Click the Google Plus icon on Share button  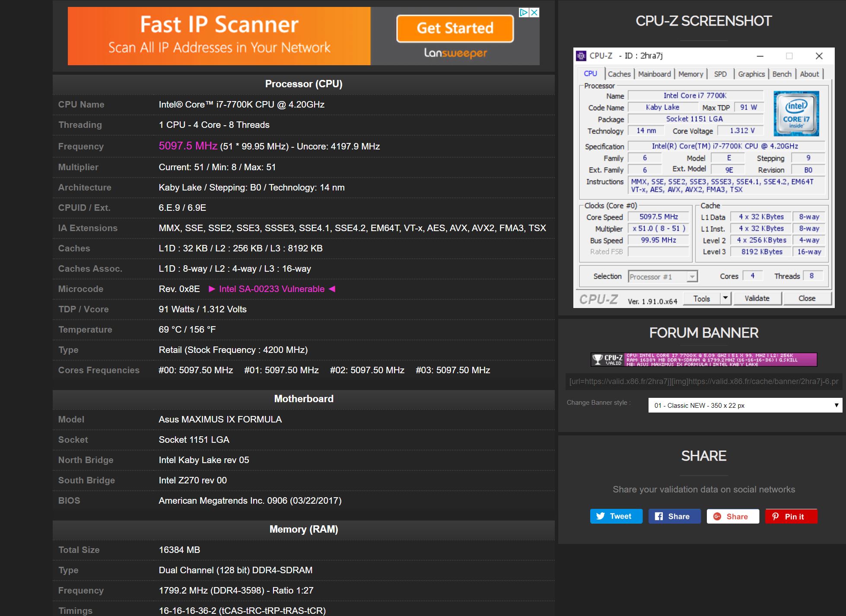(x=717, y=516)
